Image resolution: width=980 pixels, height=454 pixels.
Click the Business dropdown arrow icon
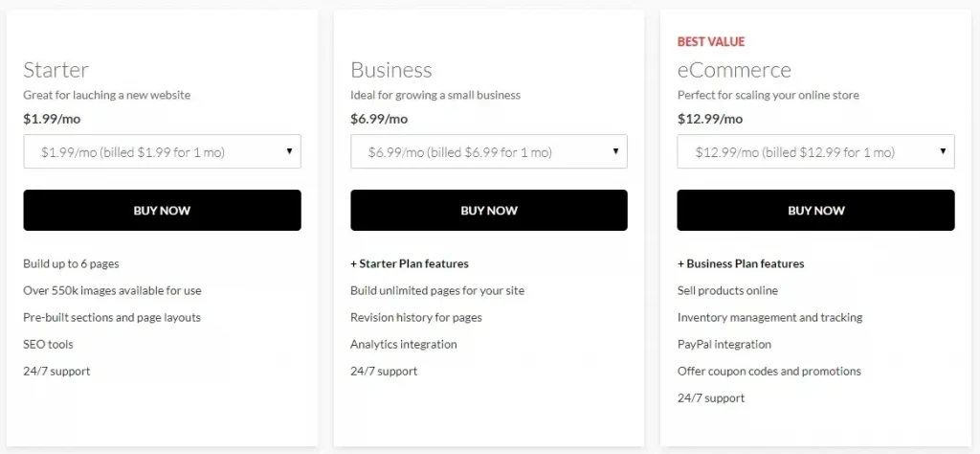tap(615, 151)
